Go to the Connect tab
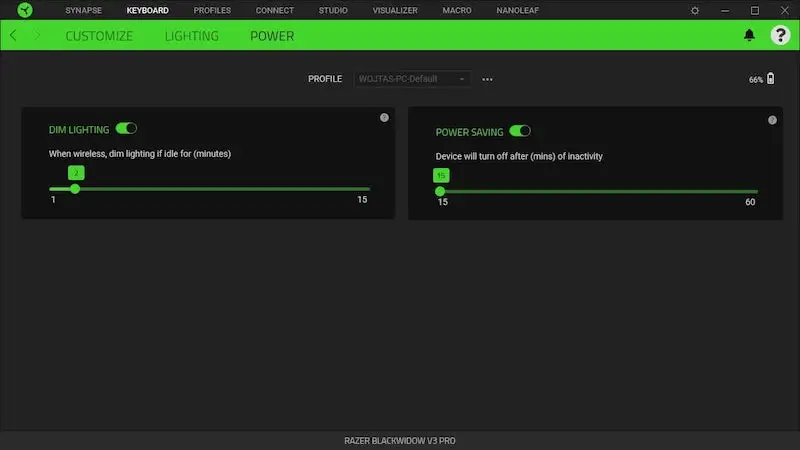The width and height of the screenshot is (800, 450). (274, 10)
